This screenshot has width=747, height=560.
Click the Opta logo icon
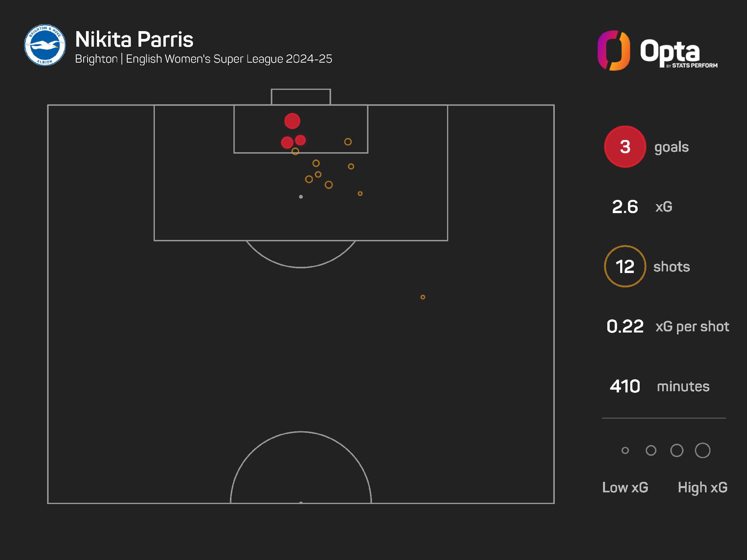coord(614,51)
